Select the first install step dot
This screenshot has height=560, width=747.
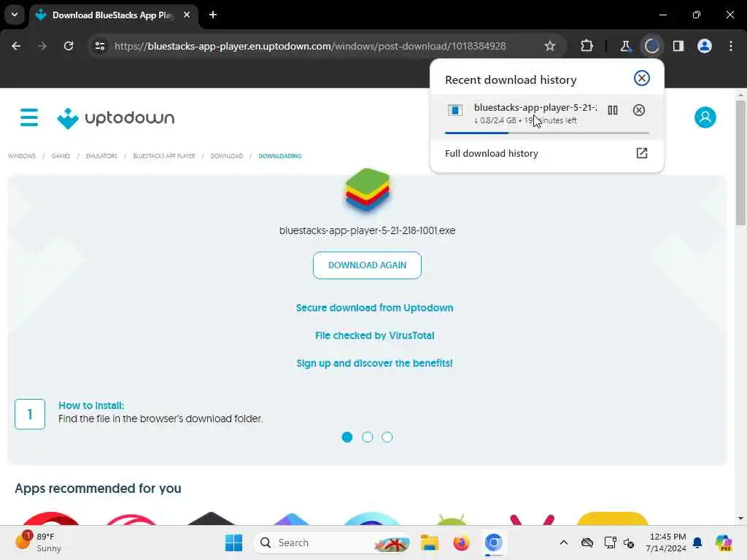pos(347,437)
